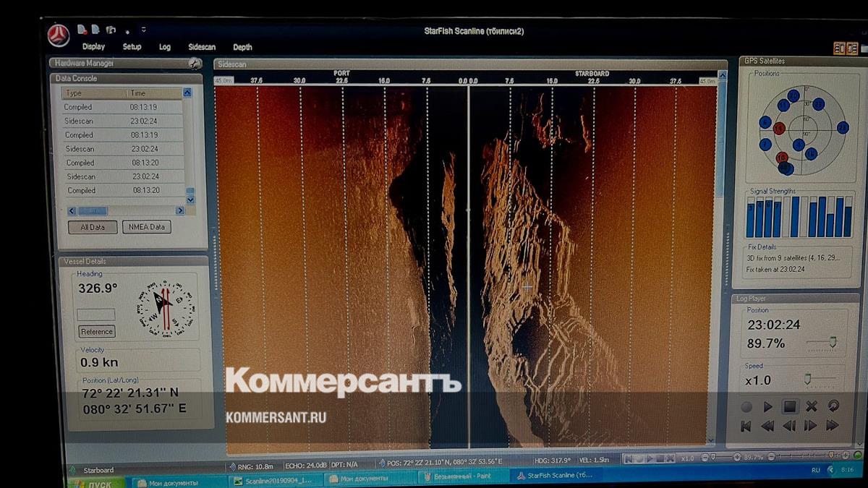The width and height of the screenshot is (868, 488).
Task: Click the Reference button under Heading
Action: pos(97,332)
